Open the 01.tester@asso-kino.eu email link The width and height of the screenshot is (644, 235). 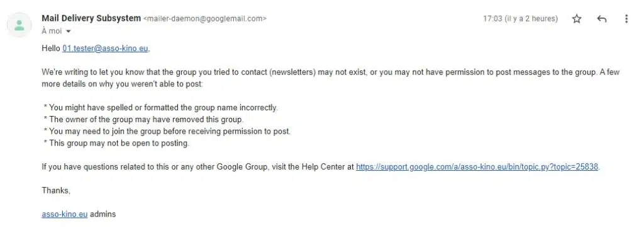[x=106, y=49]
